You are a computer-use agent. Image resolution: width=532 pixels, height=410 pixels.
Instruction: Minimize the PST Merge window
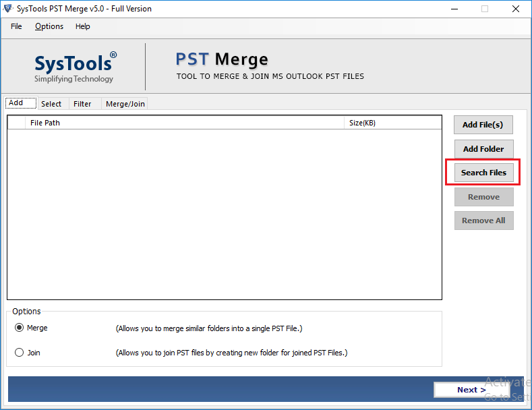point(454,9)
